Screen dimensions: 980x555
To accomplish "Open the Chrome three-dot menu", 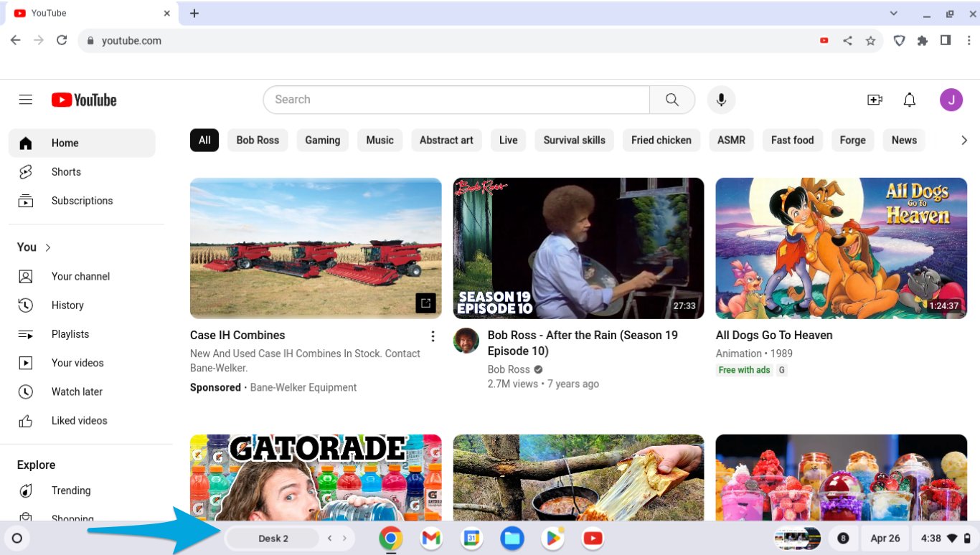I will (x=969, y=41).
